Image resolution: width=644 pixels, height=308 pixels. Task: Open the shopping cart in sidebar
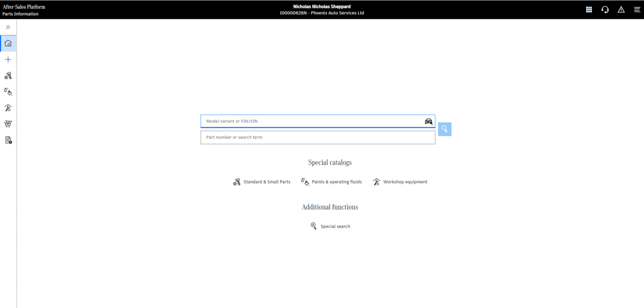[x=8, y=124]
